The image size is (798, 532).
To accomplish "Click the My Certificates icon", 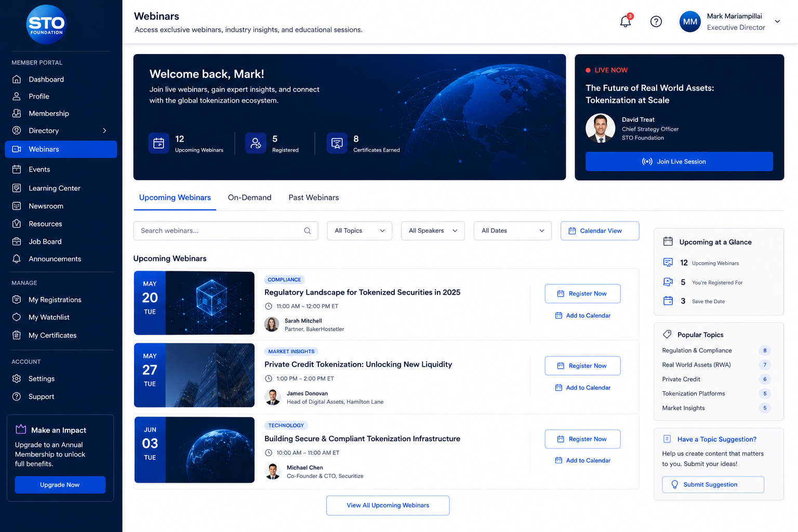I will (x=17, y=335).
